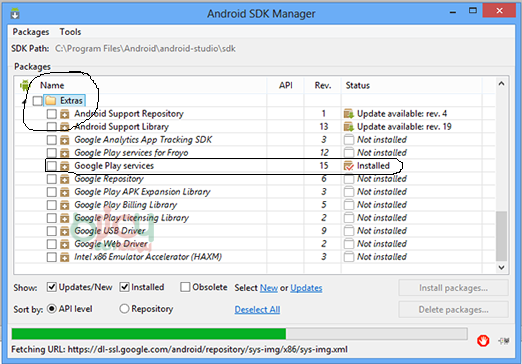This screenshot has width=522, height=364.
Task: Uncheck the Installed show filter
Action: pyautogui.click(x=124, y=287)
